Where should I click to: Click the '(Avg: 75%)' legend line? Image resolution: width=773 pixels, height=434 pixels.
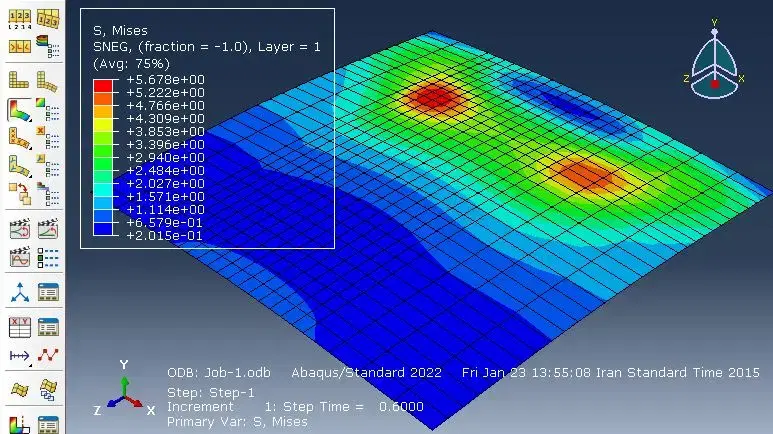click(x=131, y=64)
